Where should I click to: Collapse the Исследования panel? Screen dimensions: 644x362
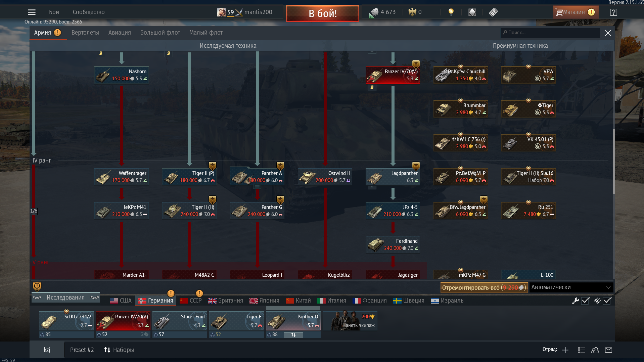click(65, 298)
